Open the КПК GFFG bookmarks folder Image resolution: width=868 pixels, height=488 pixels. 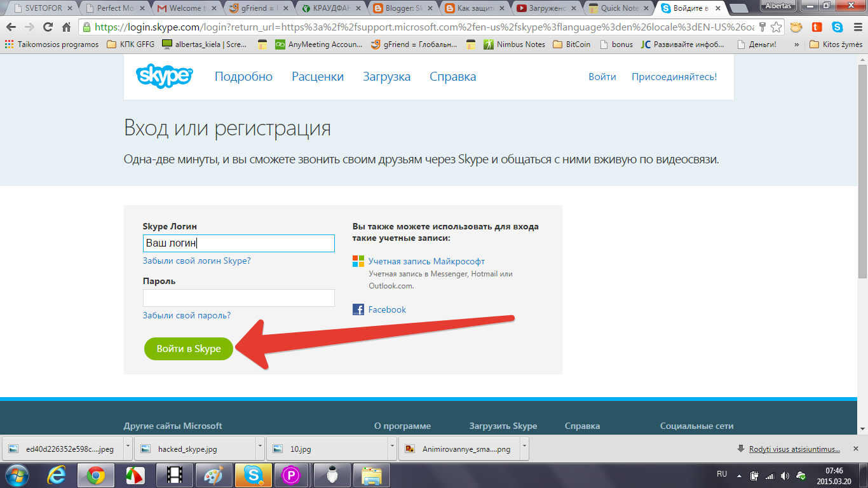pyautogui.click(x=130, y=44)
